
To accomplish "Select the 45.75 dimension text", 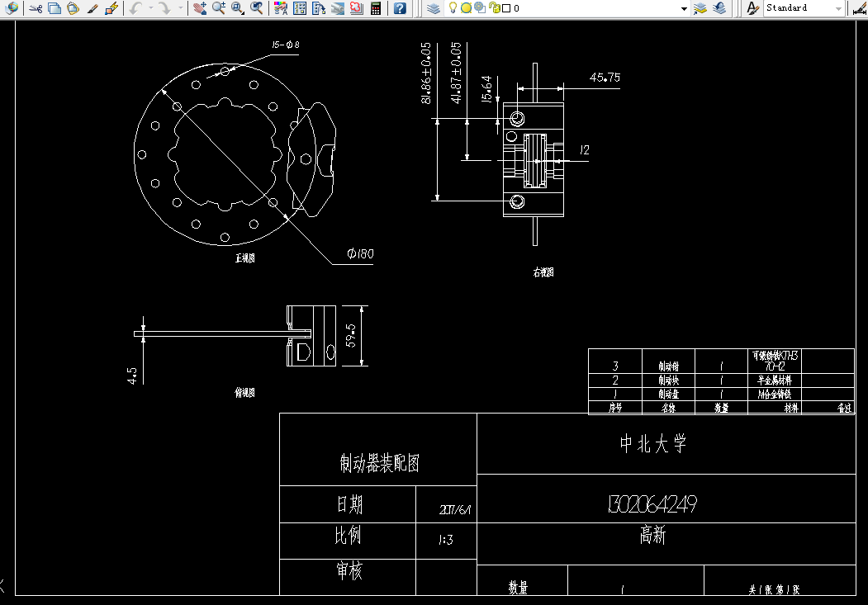I will click(605, 78).
